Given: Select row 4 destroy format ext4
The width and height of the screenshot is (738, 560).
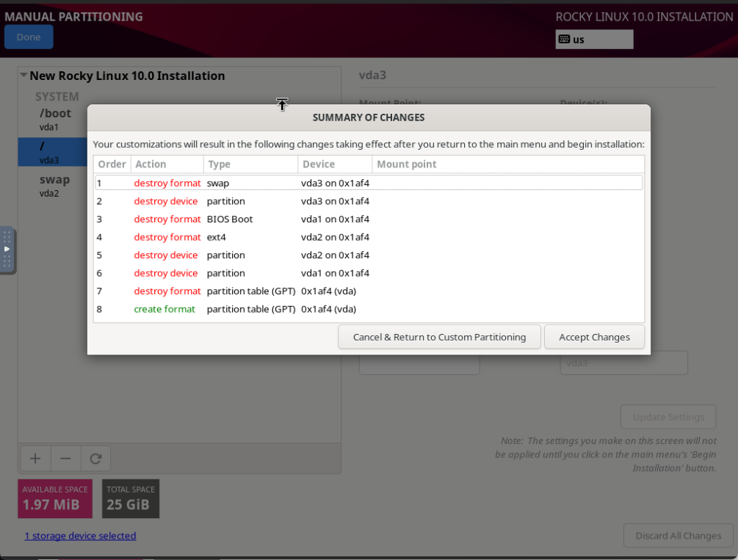Looking at the screenshot, I should click(x=369, y=237).
